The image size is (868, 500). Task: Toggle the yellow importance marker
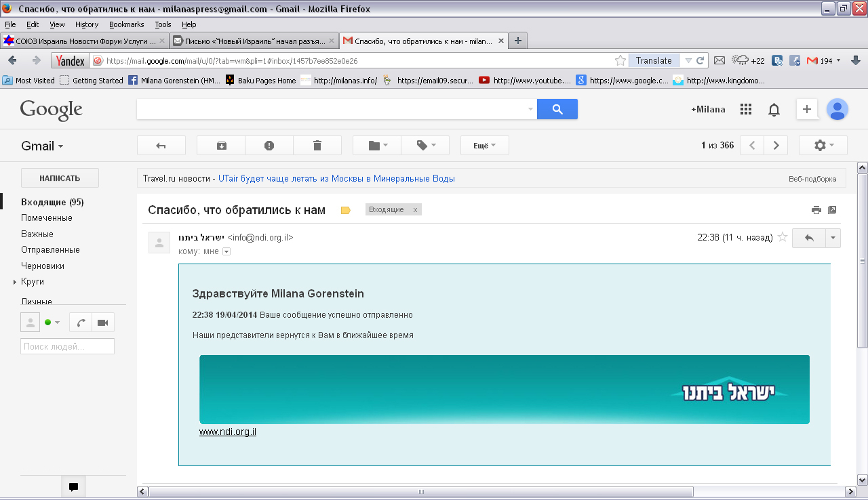click(x=346, y=210)
